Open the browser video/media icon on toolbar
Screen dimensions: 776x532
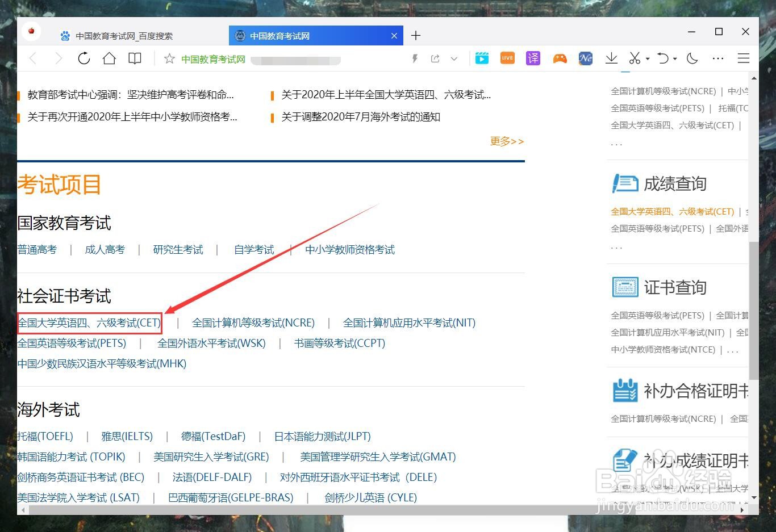(482, 58)
